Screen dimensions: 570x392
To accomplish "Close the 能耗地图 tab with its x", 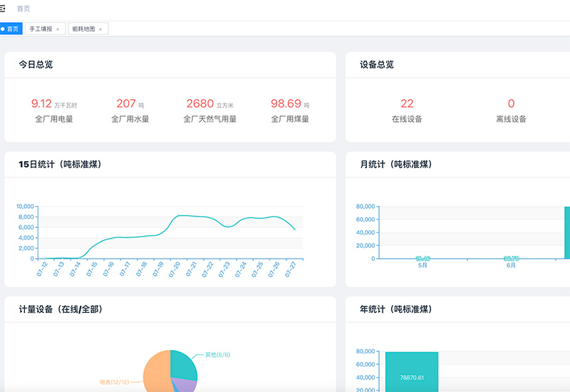I will click(100, 29).
